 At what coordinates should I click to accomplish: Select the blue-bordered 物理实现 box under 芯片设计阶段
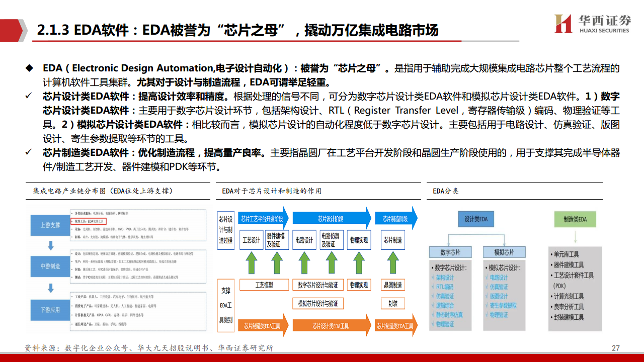pyautogui.click(x=359, y=240)
